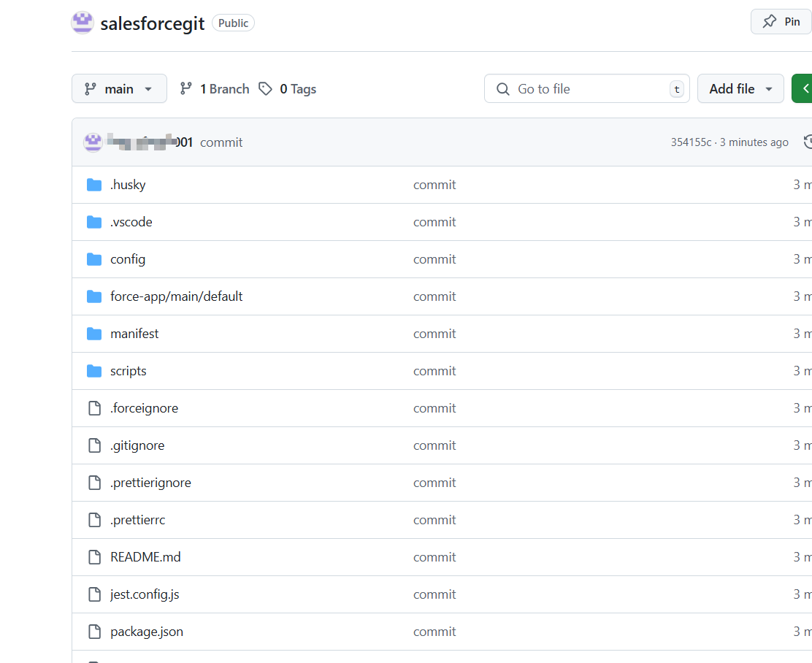Open the manifest folder
This screenshot has height=663, width=812.
tap(134, 334)
